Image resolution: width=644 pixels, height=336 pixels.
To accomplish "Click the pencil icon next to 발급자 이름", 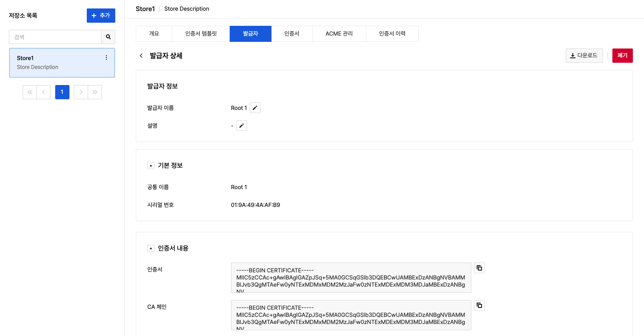I will click(255, 108).
